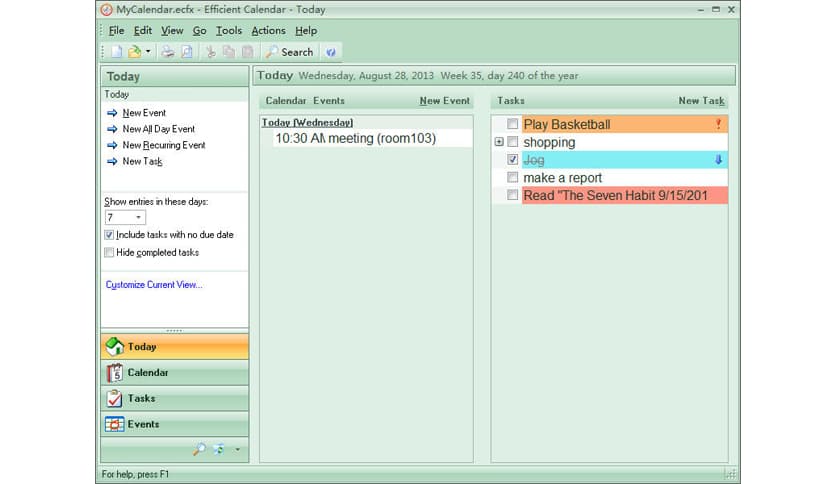
Task: Select the Tasks navigation pane button
Action: pyautogui.click(x=174, y=398)
